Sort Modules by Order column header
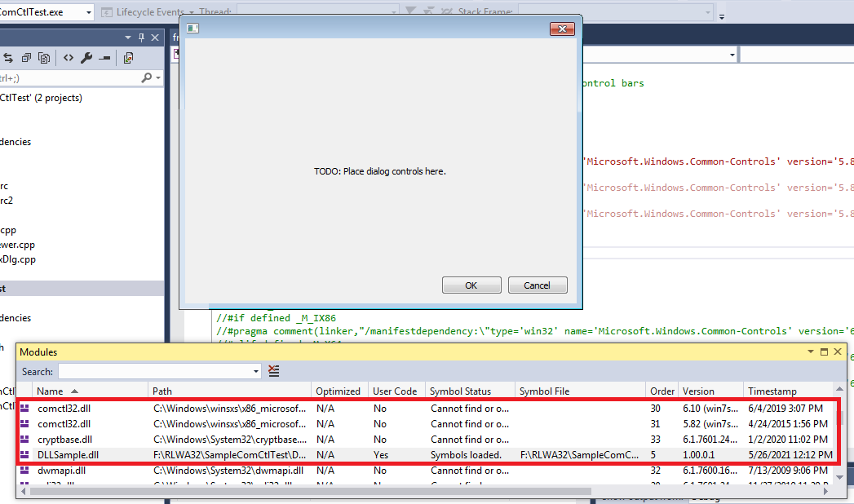Screen dimensions: 854x504 [x=662, y=391]
